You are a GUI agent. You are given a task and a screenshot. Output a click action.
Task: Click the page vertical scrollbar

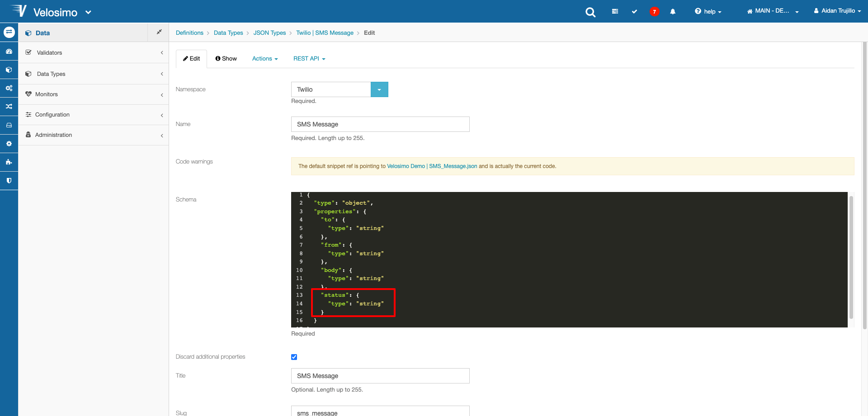click(x=865, y=185)
